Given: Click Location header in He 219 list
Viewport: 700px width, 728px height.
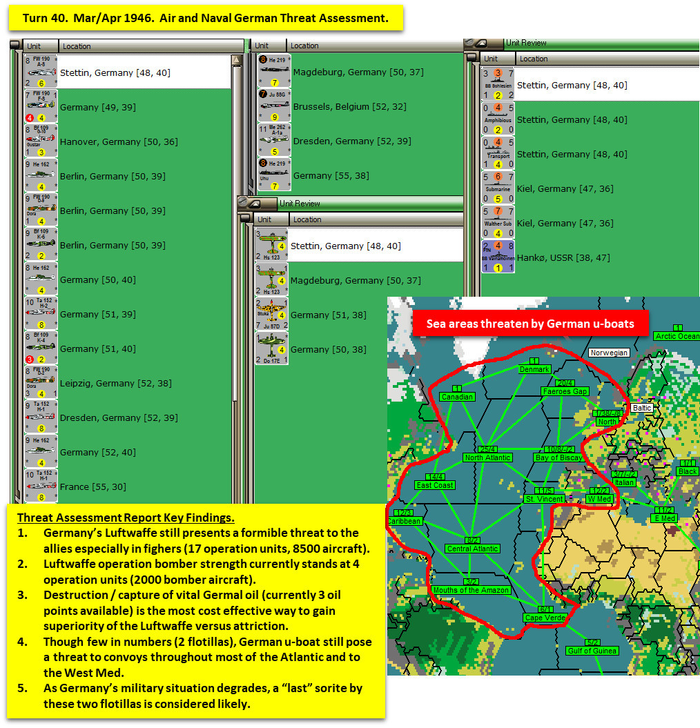Looking at the screenshot, I should pyautogui.click(x=374, y=46).
